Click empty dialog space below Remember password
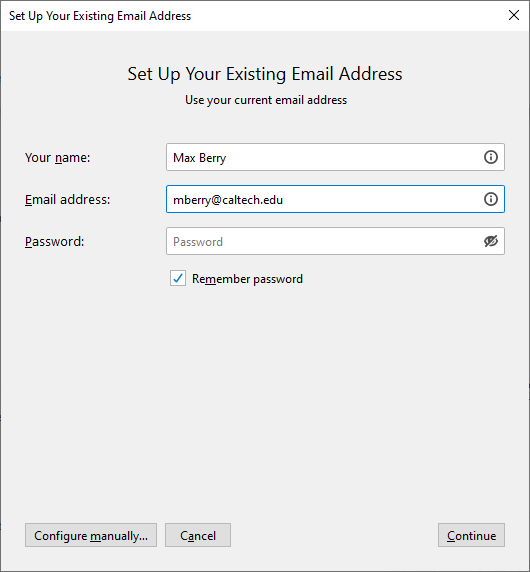The height and width of the screenshot is (572, 530). pyautogui.click(x=265, y=401)
